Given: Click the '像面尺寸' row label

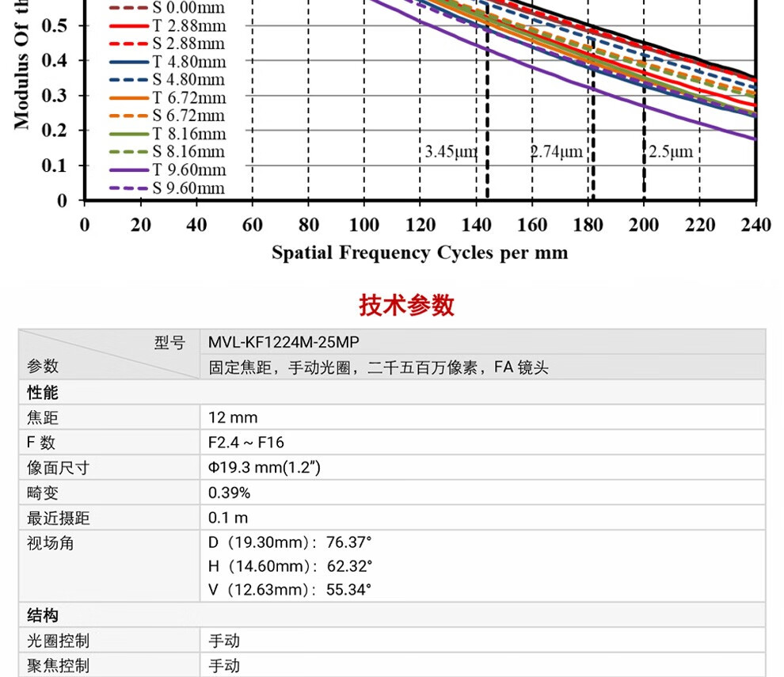Looking at the screenshot, I should click(x=58, y=467).
